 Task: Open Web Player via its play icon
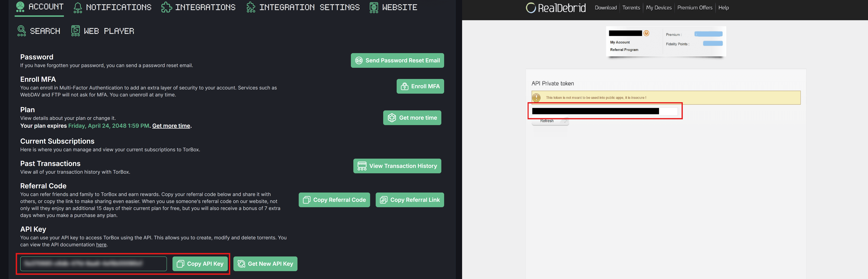75,30
